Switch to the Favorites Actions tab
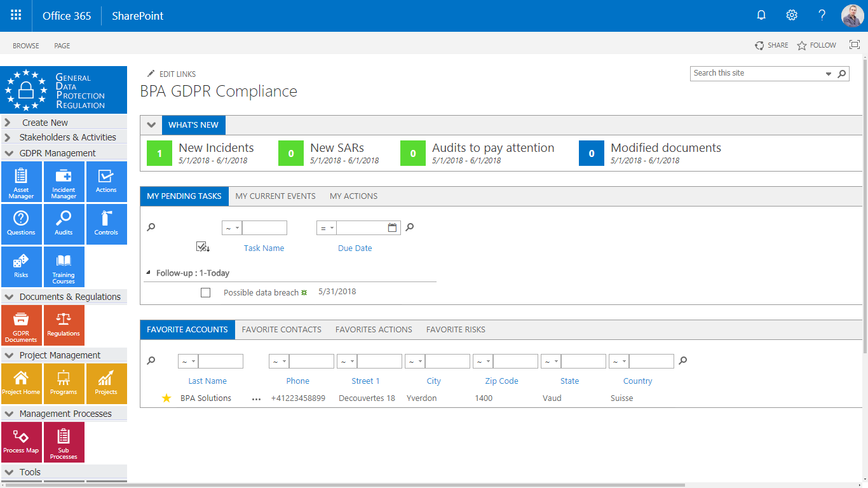The image size is (868, 488). pos(374,330)
